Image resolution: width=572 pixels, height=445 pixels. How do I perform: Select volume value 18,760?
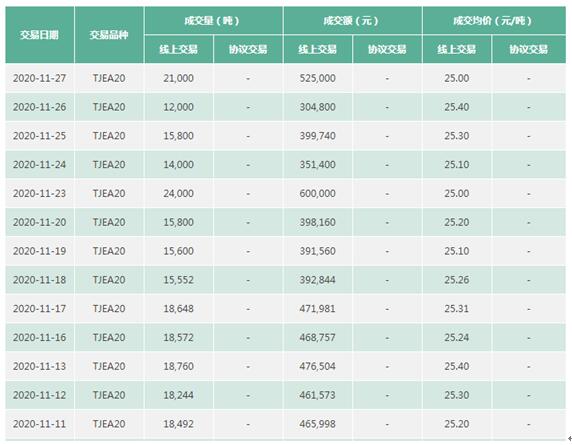(178, 366)
